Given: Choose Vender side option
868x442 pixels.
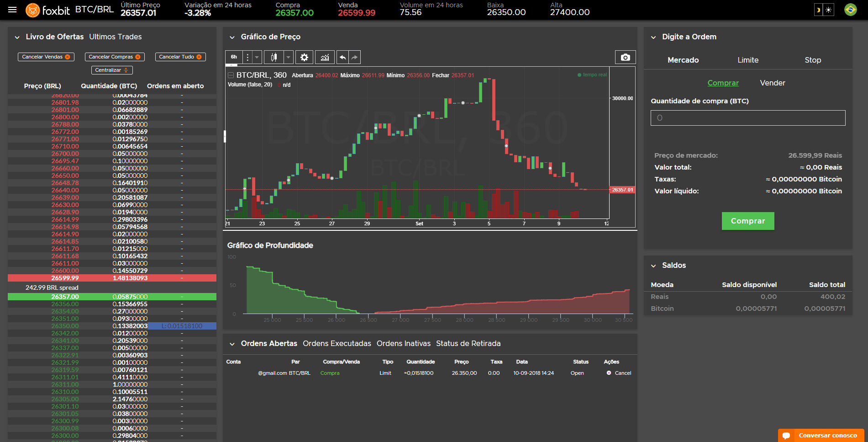Looking at the screenshot, I should tap(773, 83).
